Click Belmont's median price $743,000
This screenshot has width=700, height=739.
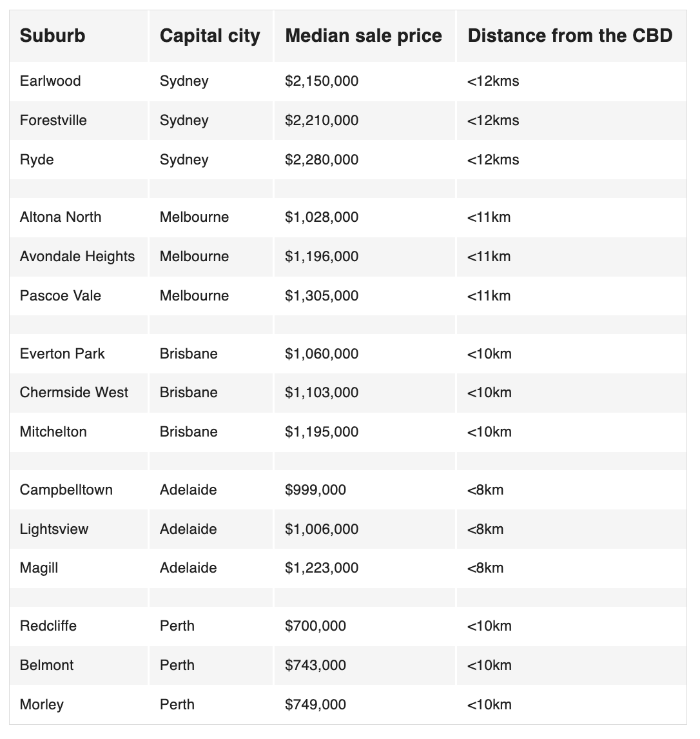[315, 665]
